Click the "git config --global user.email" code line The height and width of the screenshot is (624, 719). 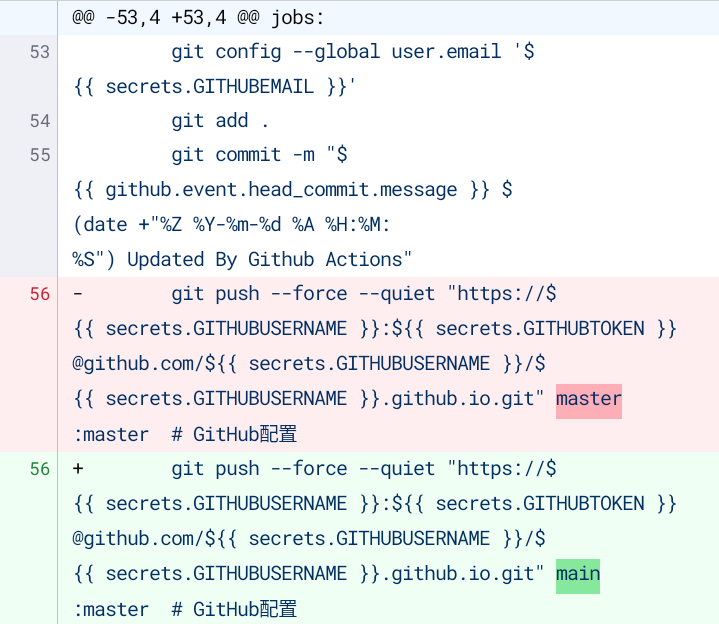click(353, 52)
